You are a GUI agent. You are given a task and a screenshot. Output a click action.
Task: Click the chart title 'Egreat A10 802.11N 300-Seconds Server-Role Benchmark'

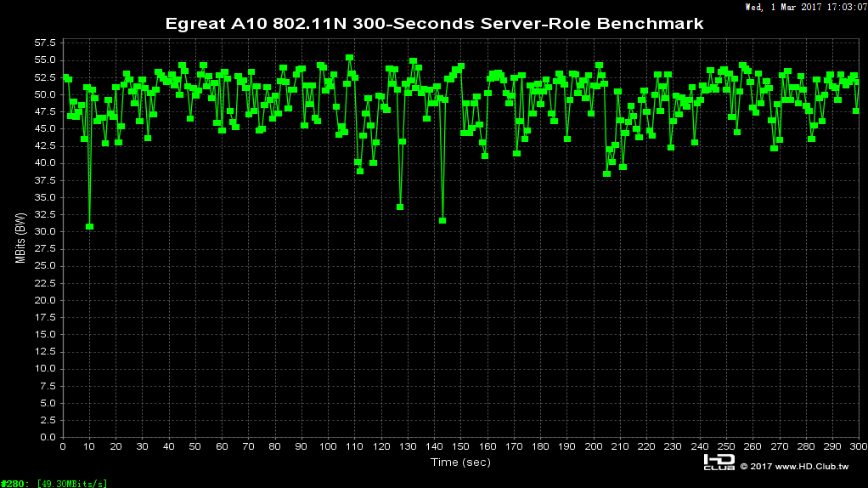(x=434, y=24)
